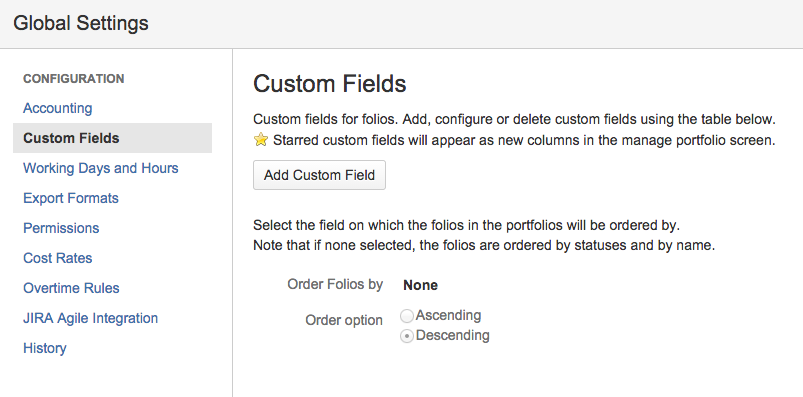This screenshot has width=803, height=397.
Task: Click the Order Folios by label
Action: tap(335, 284)
